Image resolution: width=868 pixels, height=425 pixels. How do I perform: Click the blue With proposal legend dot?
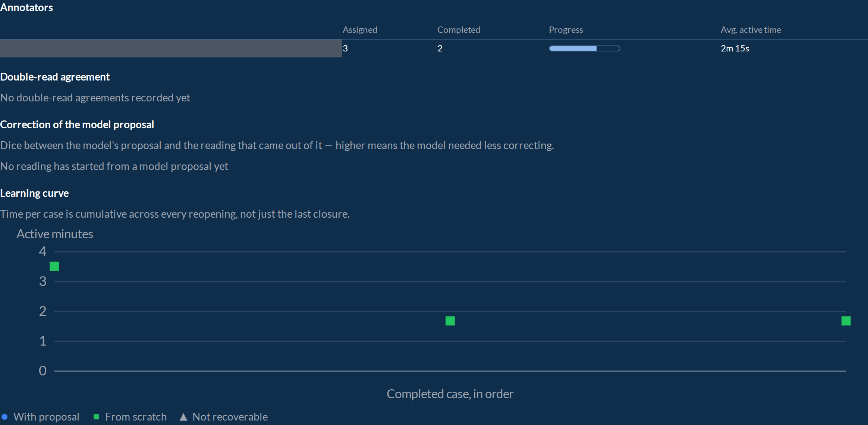tap(4, 417)
